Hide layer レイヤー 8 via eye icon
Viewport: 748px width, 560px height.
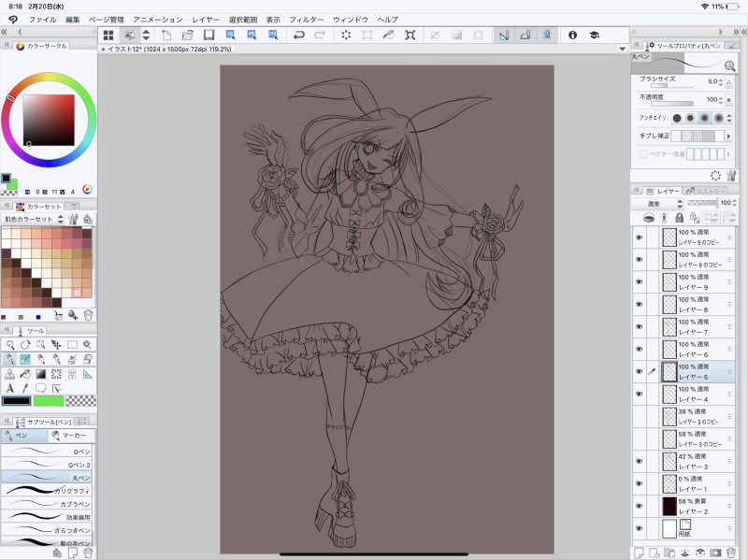coord(640,304)
